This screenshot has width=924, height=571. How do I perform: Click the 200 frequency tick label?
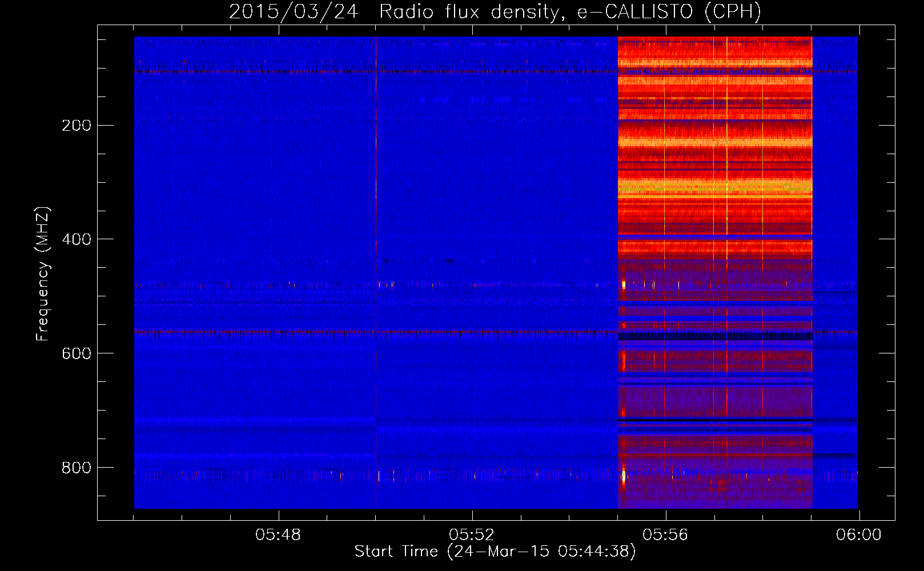click(77, 126)
